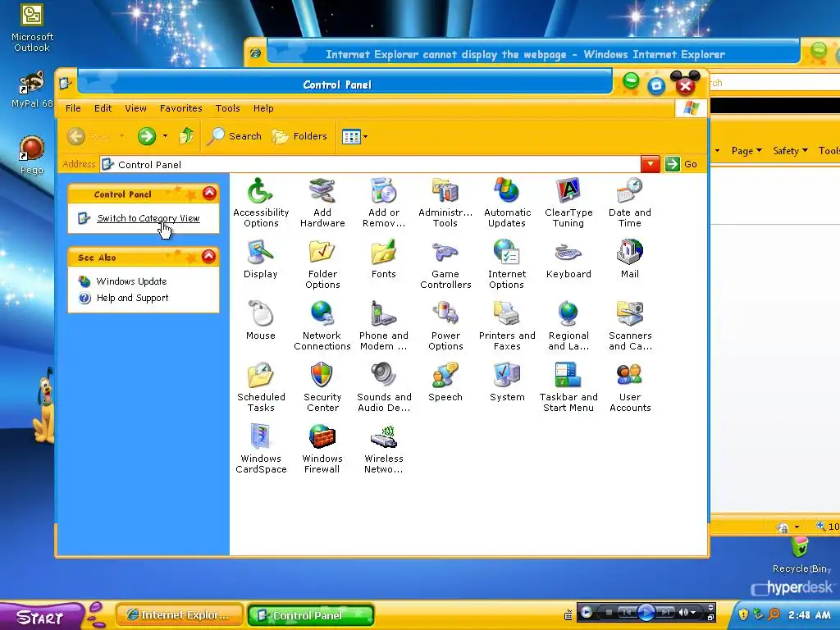Open Power Options icon

click(x=445, y=325)
